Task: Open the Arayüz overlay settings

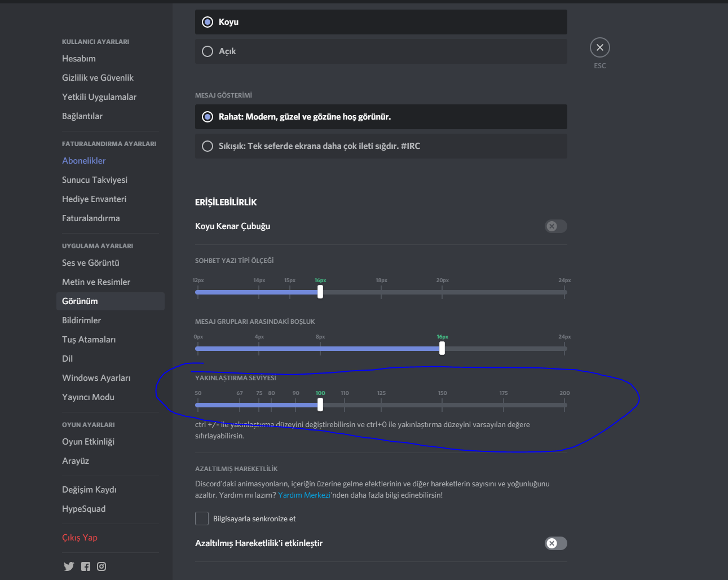Action: pyautogui.click(x=111, y=461)
